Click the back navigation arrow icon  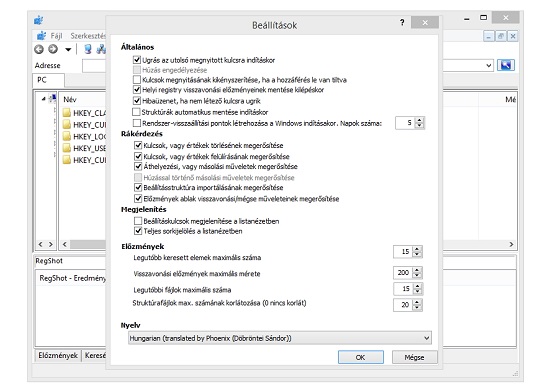coord(39,49)
